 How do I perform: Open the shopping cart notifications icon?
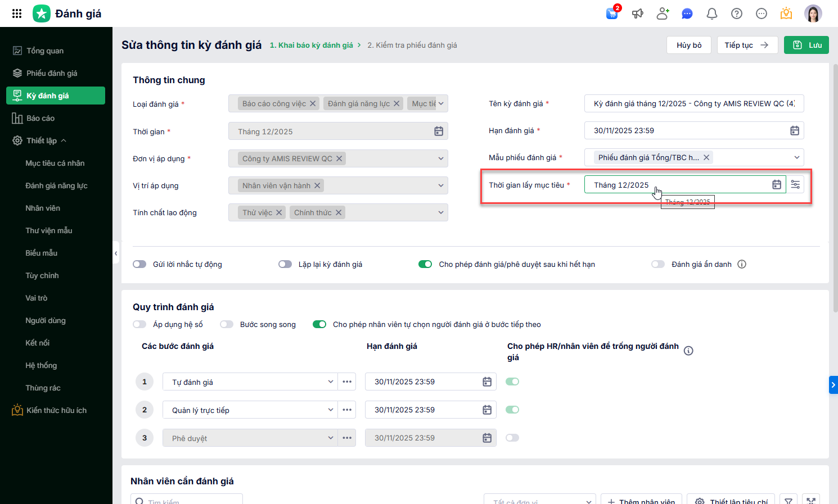(612, 13)
